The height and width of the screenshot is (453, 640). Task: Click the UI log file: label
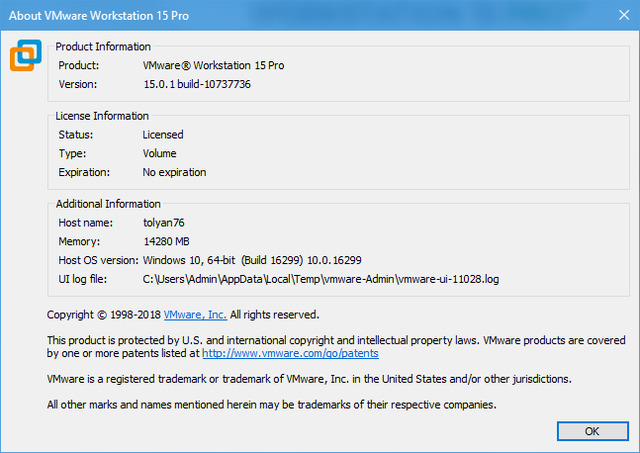(x=83, y=279)
